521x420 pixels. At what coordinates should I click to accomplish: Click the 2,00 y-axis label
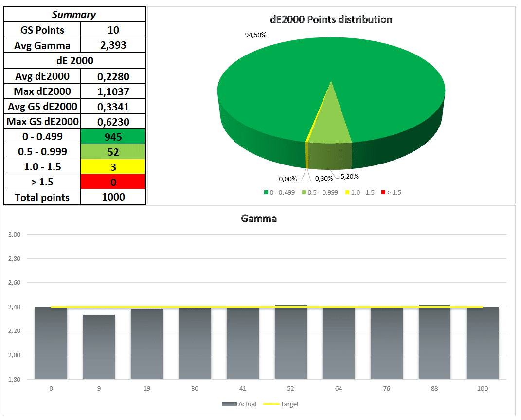[14, 355]
